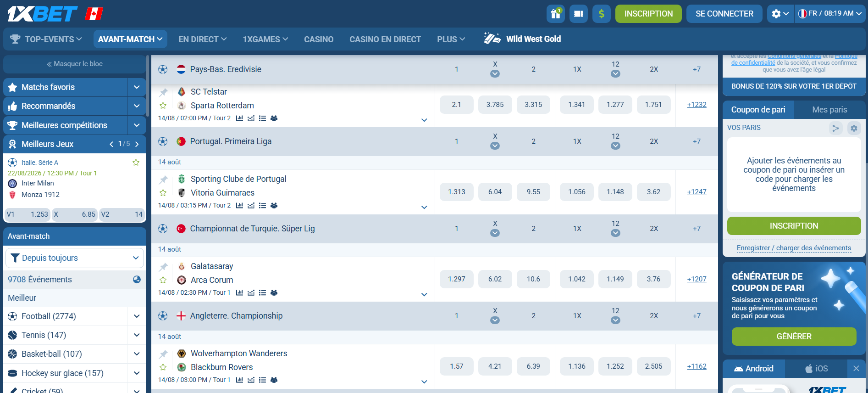Open the settings gear dropdown in header
868x393 pixels.
tap(780, 14)
